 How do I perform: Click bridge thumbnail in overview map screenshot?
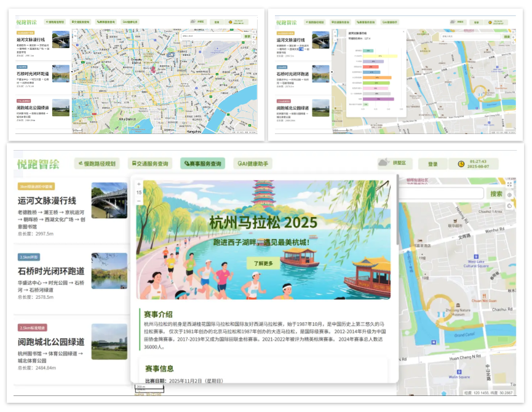61,39
